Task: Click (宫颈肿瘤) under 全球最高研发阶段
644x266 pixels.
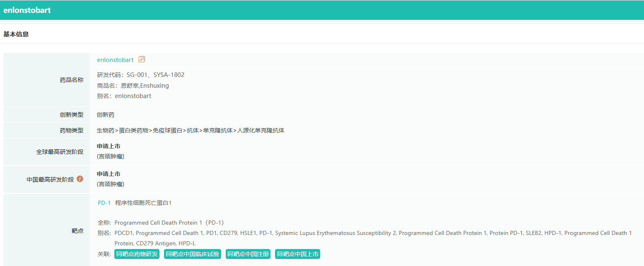Action: click(x=111, y=156)
